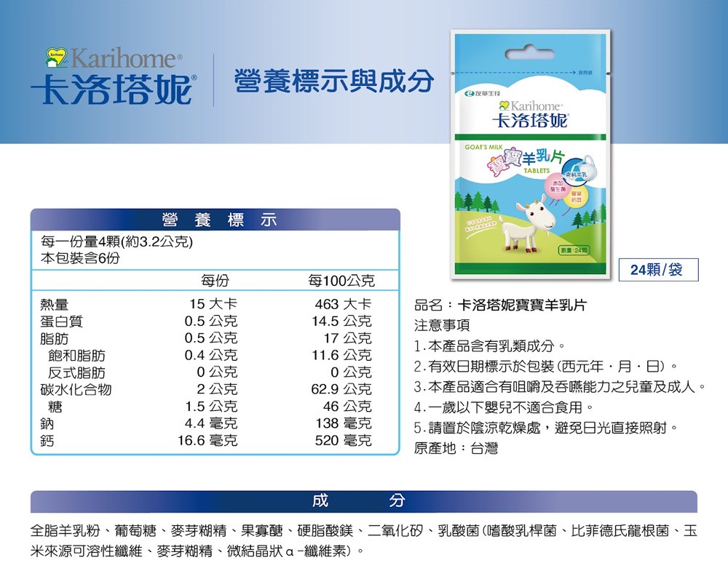Click the ingredients line starting 全脂羊乳粉
Image resolution: width=728 pixels, height=571 pixels.
(x=364, y=530)
